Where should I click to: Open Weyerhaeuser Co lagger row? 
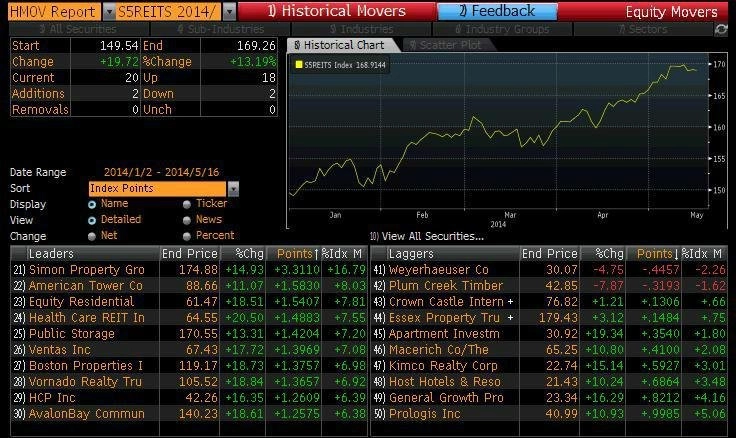coord(549,270)
